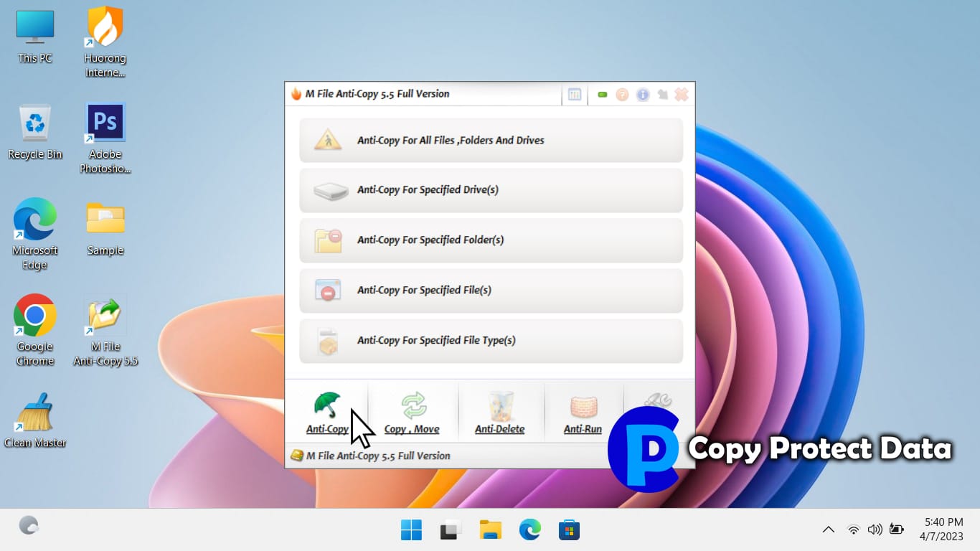Switch to the Copy , Move tab
Image resolution: width=980 pixels, height=551 pixels.
413,413
